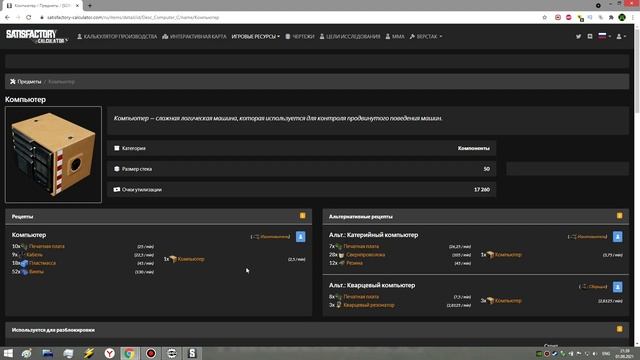Collapse the Альтернативные рецепты panel
Screen dimensions: 640x360
pyautogui.click(x=620, y=216)
